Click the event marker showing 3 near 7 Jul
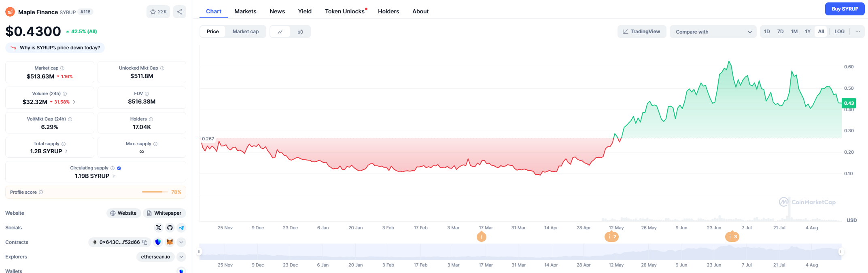The height and width of the screenshot is (273, 868). click(x=732, y=237)
